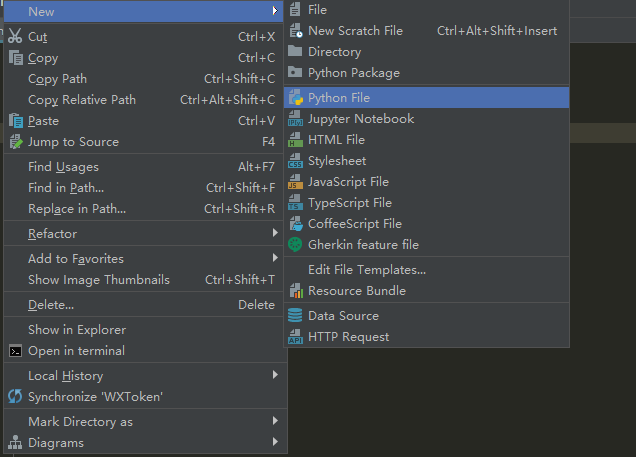Image resolution: width=636 pixels, height=457 pixels.
Task: Click the JavaScript File icon
Action: pos(295,182)
